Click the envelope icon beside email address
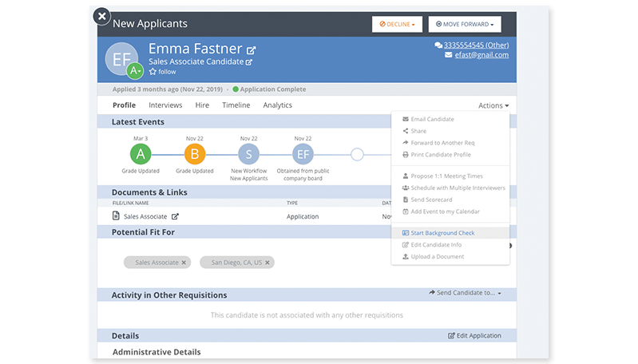This screenshot has height=364, width=638. pos(449,54)
